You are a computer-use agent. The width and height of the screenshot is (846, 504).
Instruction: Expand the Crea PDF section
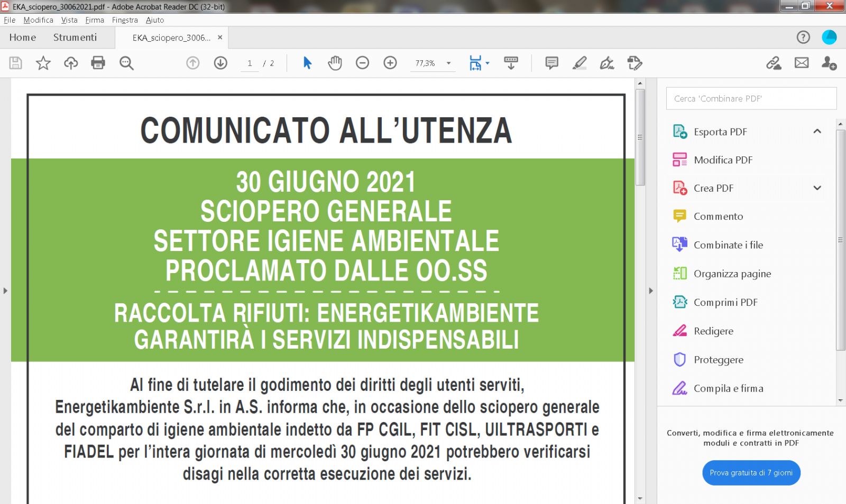click(817, 188)
